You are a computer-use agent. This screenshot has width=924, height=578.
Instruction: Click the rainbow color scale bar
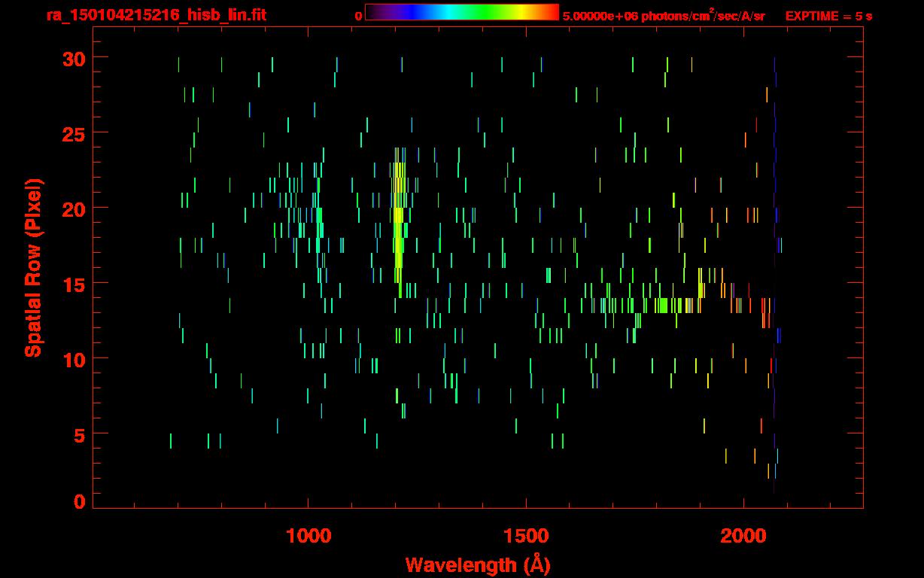[x=462, y=13]
